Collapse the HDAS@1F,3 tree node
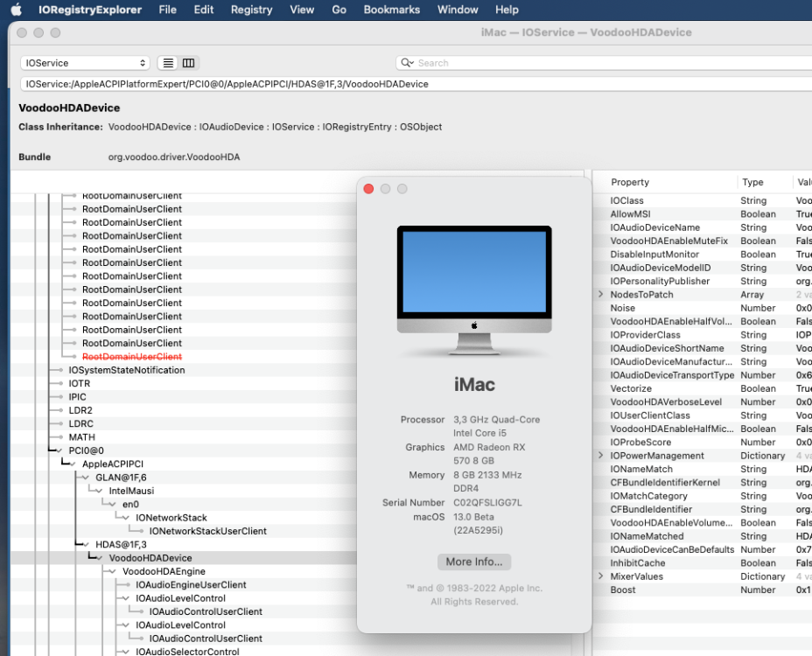The width and height of the screenshot is (812, 656). [x=87, y=545]
